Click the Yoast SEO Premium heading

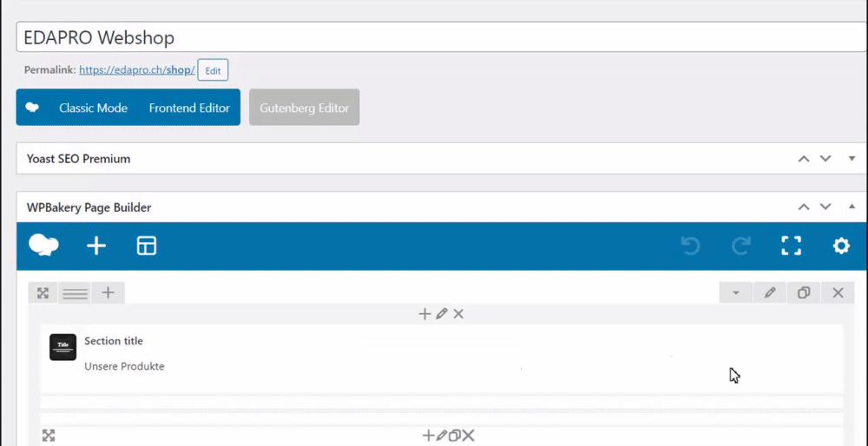coord(79,159)
